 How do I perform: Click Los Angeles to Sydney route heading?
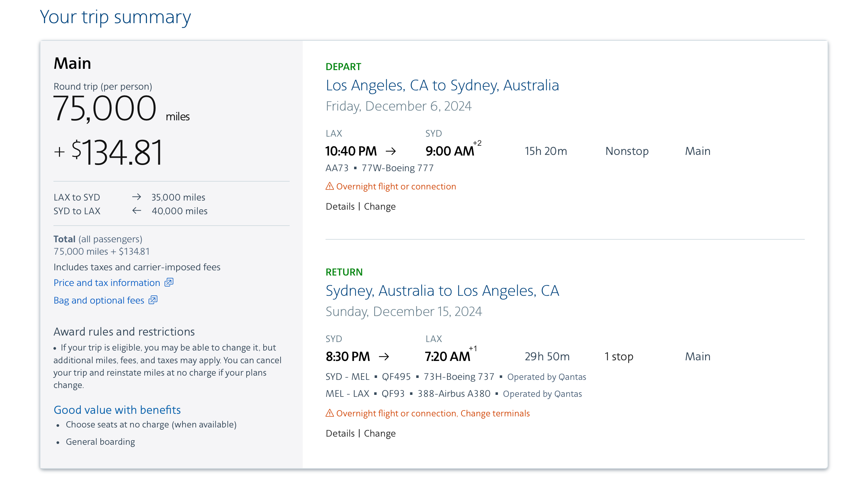(442, 85)
